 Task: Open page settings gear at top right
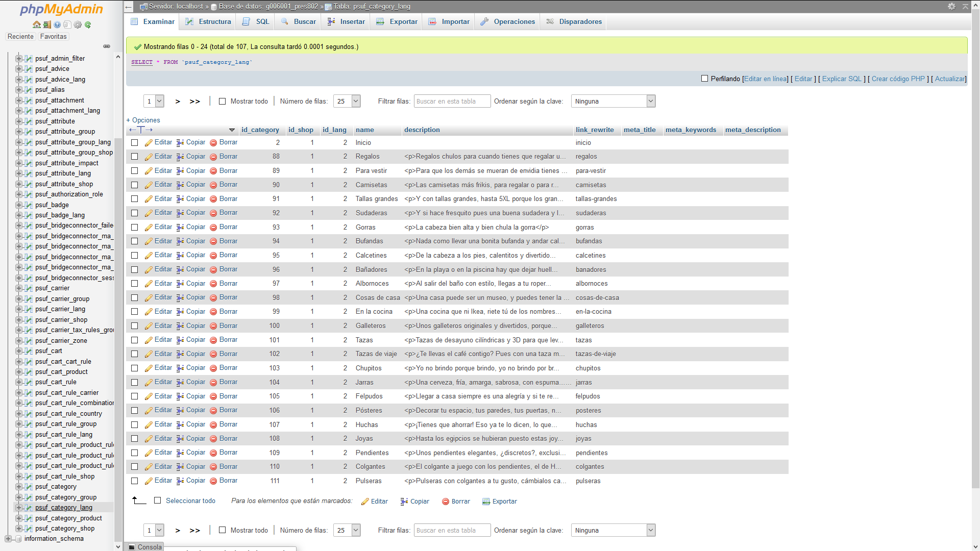[951, 7]
